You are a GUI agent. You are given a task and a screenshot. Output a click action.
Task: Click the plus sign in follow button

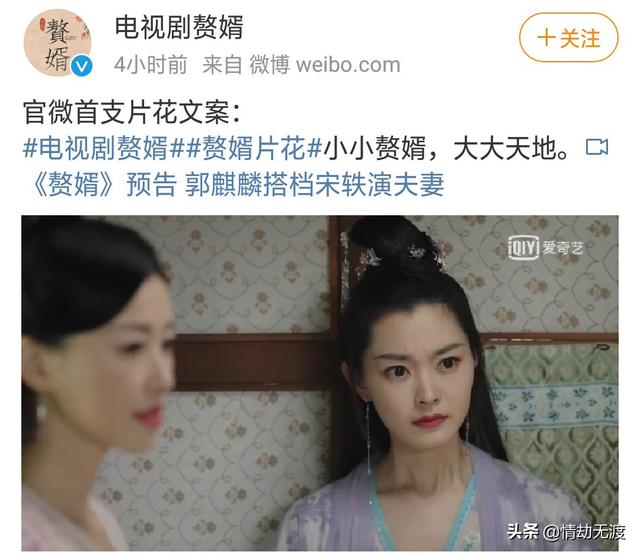point(546,38)
